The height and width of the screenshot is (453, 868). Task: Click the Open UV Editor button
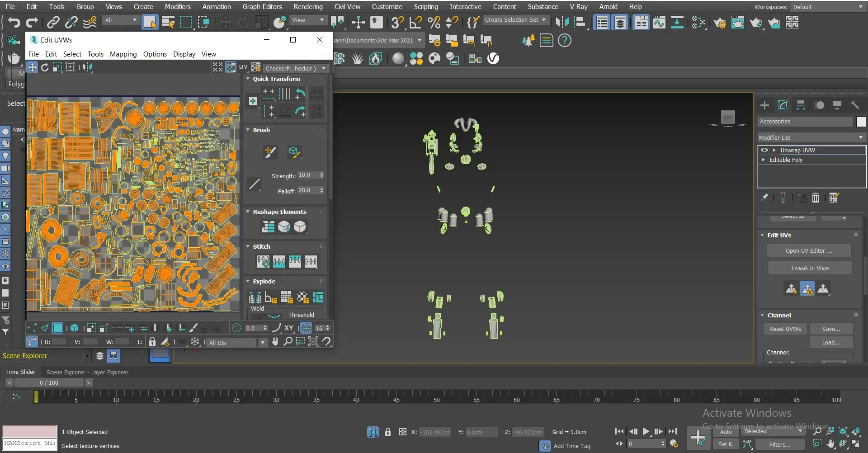[809, 251]
